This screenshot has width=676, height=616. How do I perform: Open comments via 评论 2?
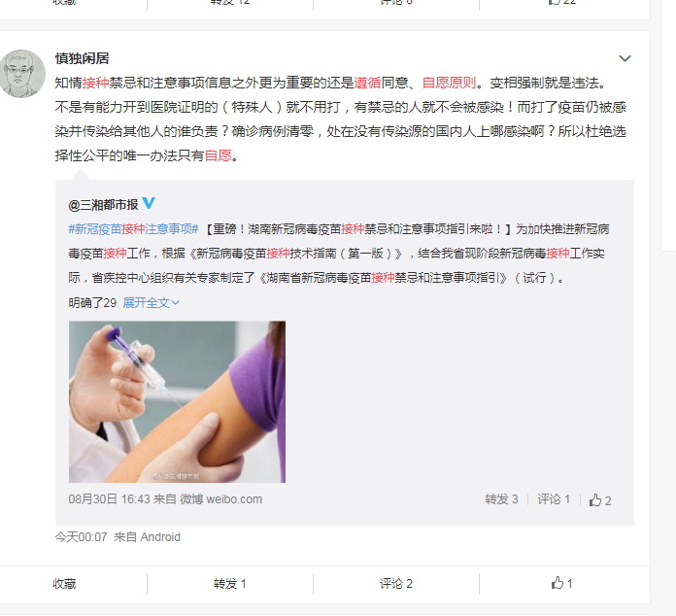pyautogui.click(x=395, y=584)
